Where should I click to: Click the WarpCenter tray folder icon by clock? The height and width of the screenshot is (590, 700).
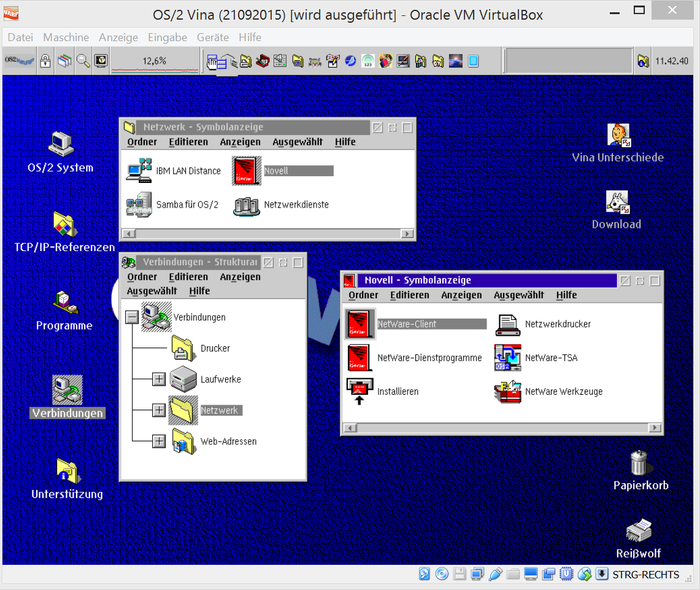pyautogui.click(x=643, y=61)
